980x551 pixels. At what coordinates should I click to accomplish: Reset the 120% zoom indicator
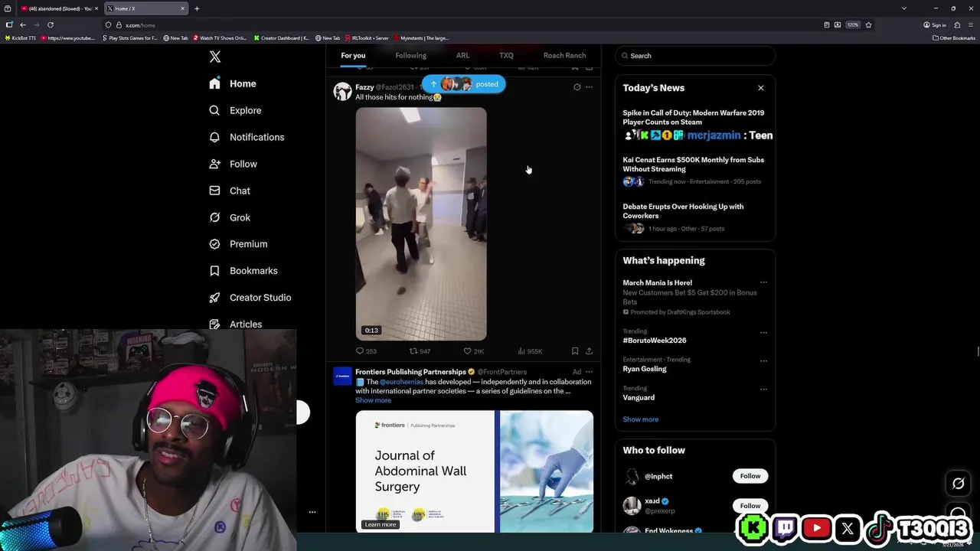[x=852, y=24]
